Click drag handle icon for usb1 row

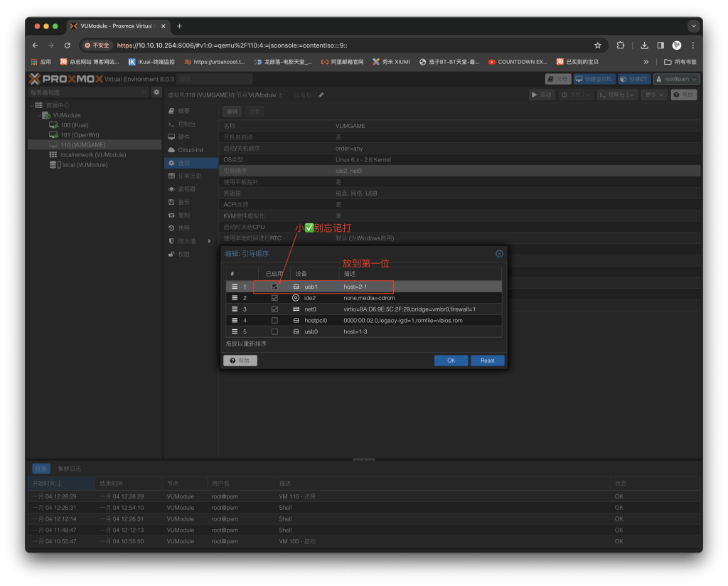click(234, 287)
